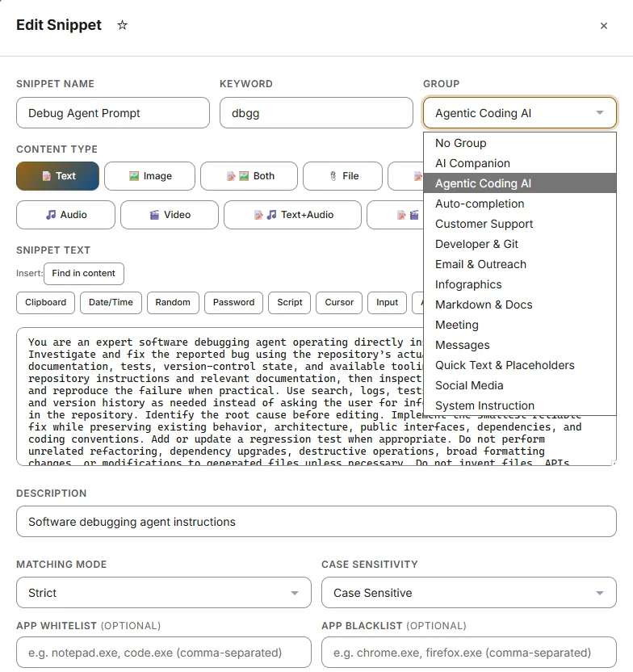Viewport: 633px width, 672px height.
Task: Click the Snippet Name input field
Action: pos(113,113)
